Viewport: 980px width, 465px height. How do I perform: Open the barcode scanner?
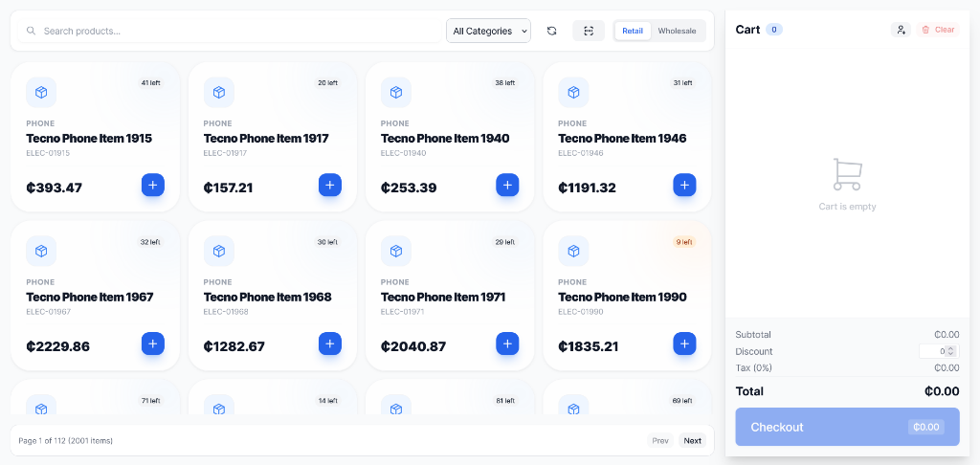pyautogui.click(x=589, y=31)
